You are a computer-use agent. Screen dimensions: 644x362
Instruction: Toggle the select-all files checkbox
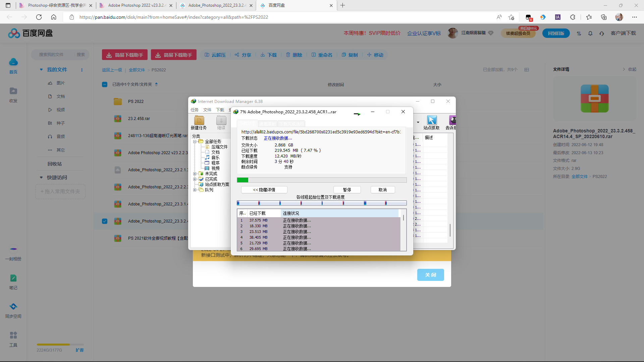click(x=105, y=84)
